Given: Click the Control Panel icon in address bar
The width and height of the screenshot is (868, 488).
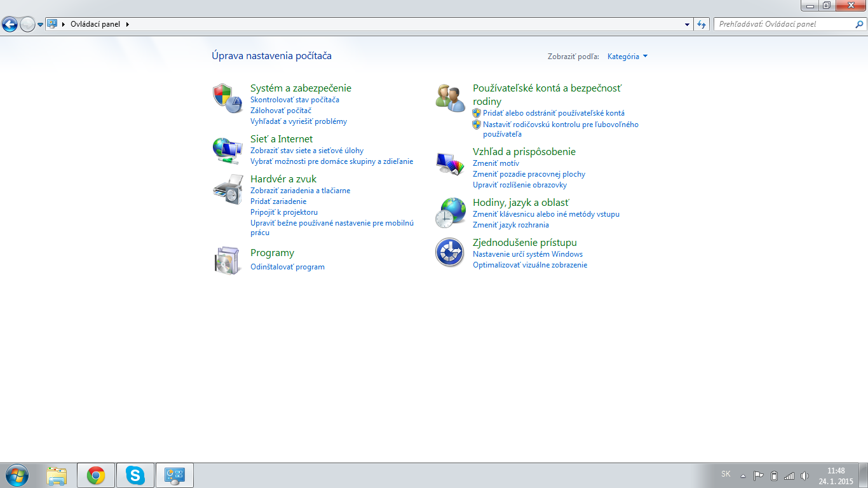Looking at the screenshot, I should [52, 24].
